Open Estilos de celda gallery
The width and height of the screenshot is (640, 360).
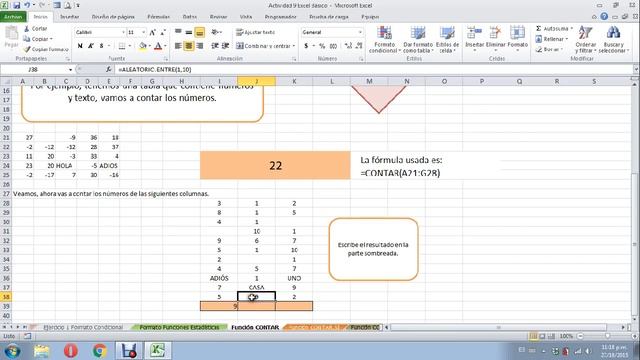[x=447, y=39]
